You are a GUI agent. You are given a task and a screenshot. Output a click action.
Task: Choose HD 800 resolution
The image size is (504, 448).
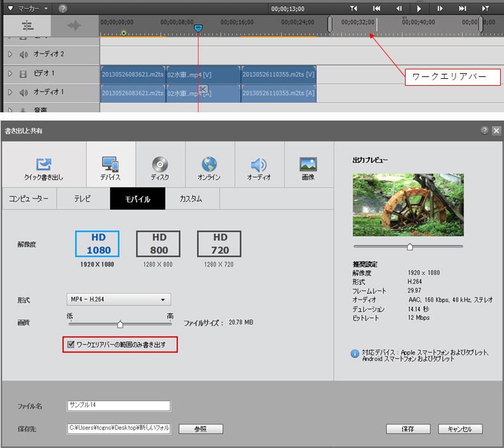[158, 244]
